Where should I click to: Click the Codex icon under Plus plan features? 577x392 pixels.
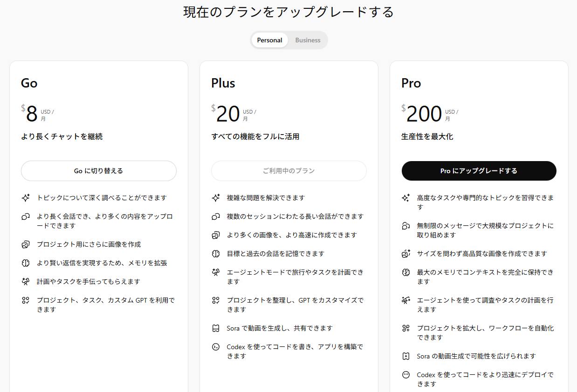pos(216,346)
